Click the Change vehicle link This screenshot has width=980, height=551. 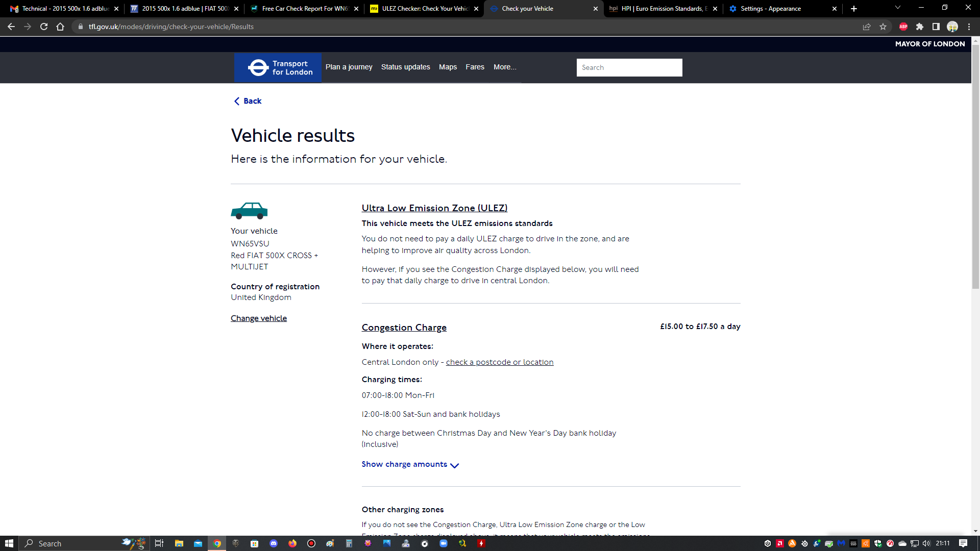(x=259, y=318)
